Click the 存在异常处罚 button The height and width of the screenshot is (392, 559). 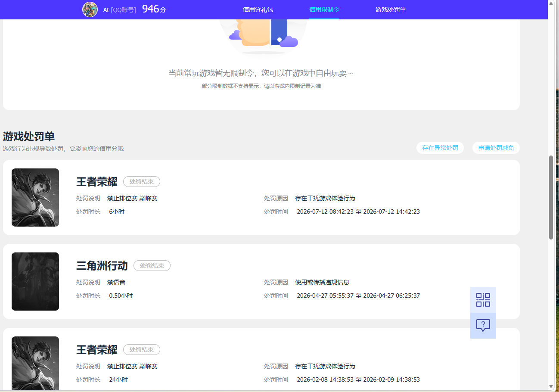click(440, 148)
